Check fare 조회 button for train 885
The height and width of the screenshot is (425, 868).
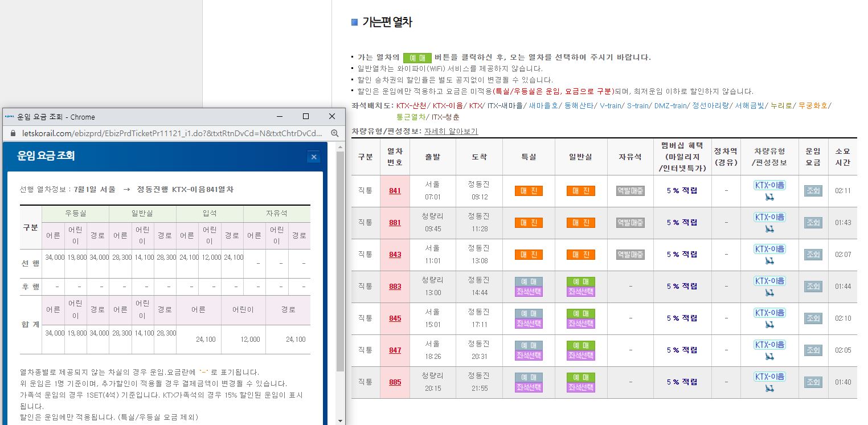(x=813, y=382)
